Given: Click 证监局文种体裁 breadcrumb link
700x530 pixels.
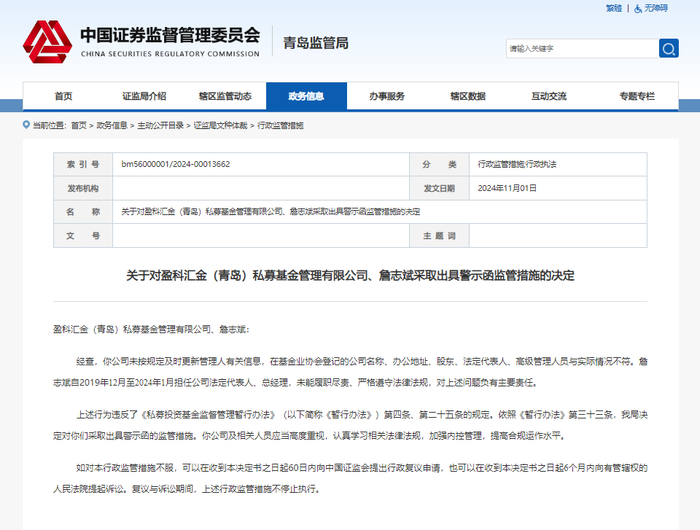Looking at the screenshot, I should pos(221,126).
